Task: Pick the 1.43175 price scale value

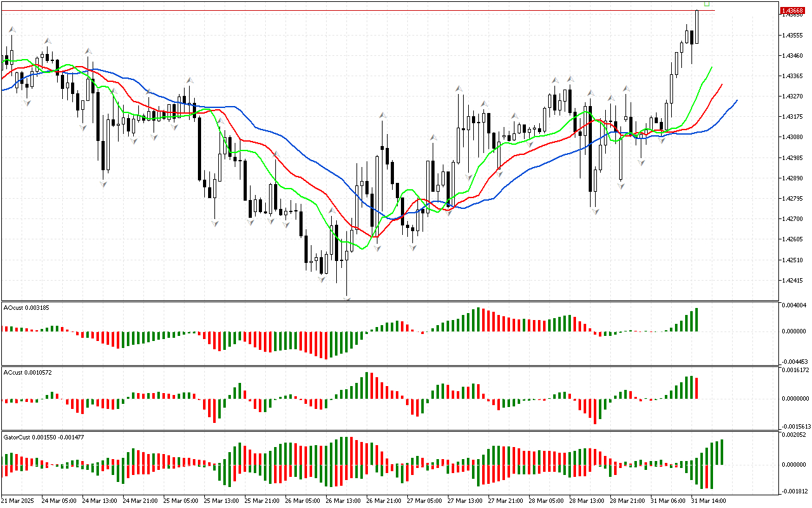Action: 792,117
